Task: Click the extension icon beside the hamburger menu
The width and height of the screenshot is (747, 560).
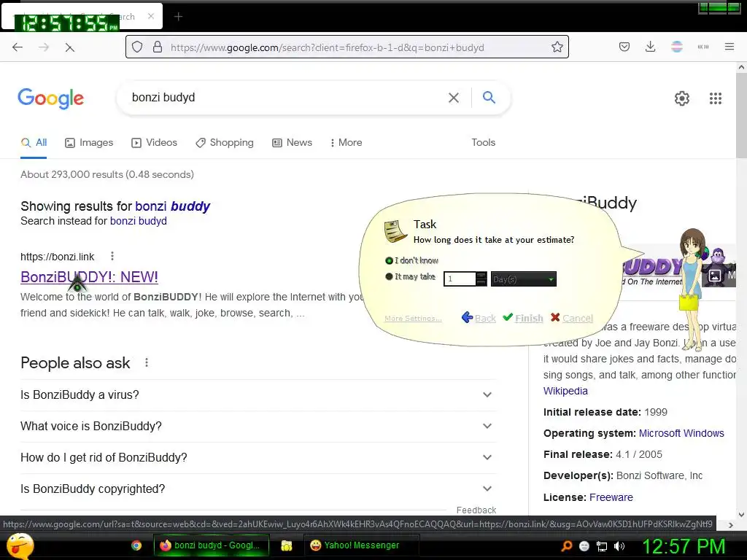Action: tap(703, 47)
